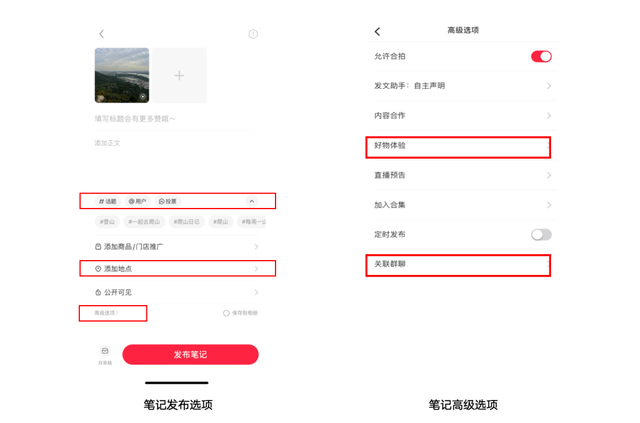Viewport: 640px width, 423px height.
Task: Open the 内容合作 option
Action: click(463, 116)
